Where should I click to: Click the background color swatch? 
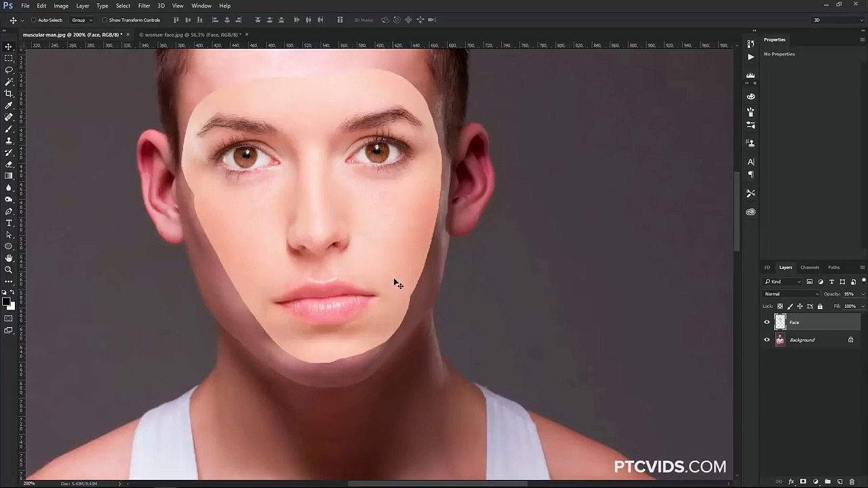[x=11, y=306]
